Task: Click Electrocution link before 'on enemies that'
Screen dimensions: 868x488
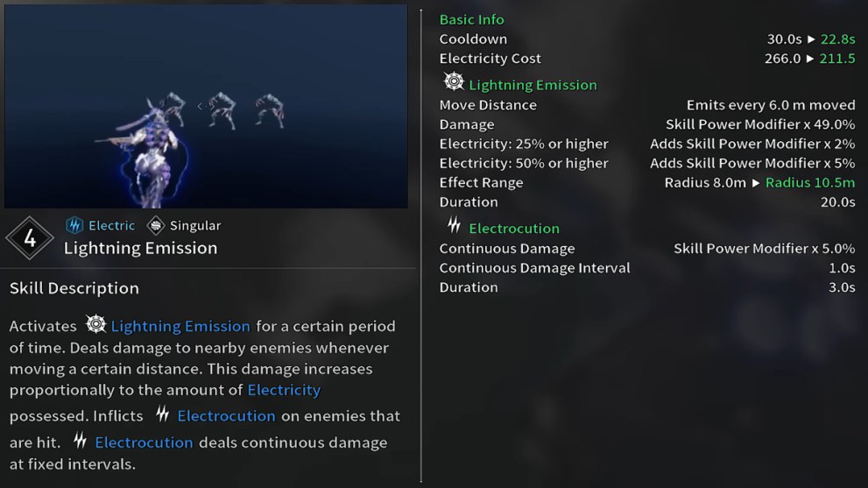Action: point(226,416)
